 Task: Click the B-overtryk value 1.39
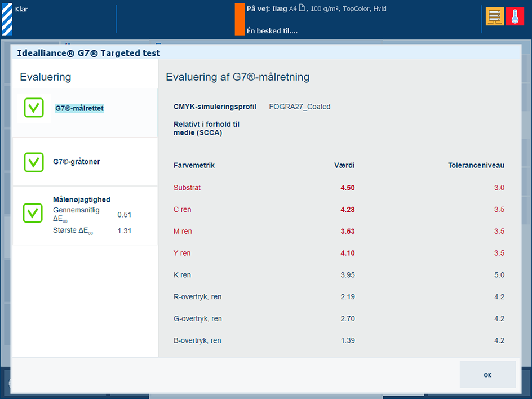(347, 340)
